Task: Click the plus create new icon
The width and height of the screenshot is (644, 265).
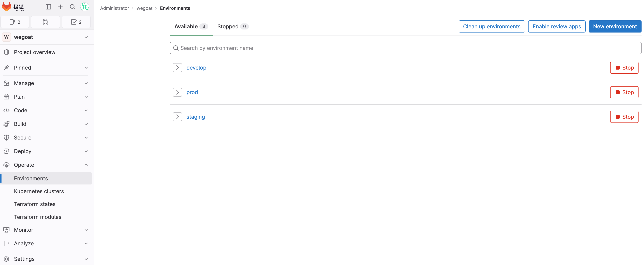Action: pyautogui.click(x=60, y=7)
